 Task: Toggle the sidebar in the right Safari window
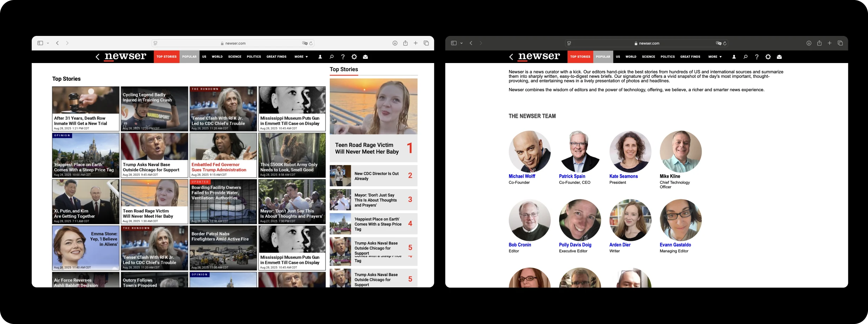454,43
